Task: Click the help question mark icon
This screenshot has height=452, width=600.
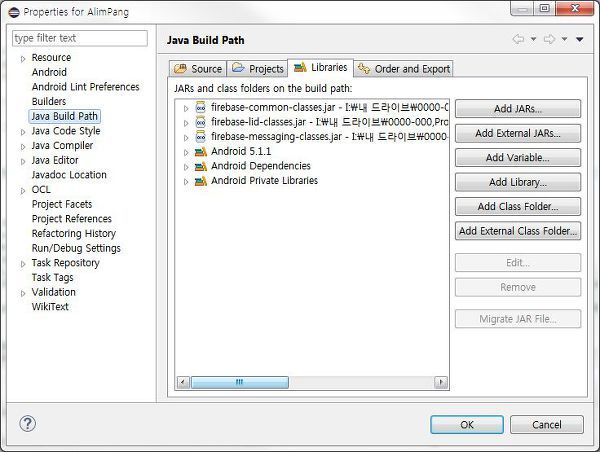Action: pos(28,424)
